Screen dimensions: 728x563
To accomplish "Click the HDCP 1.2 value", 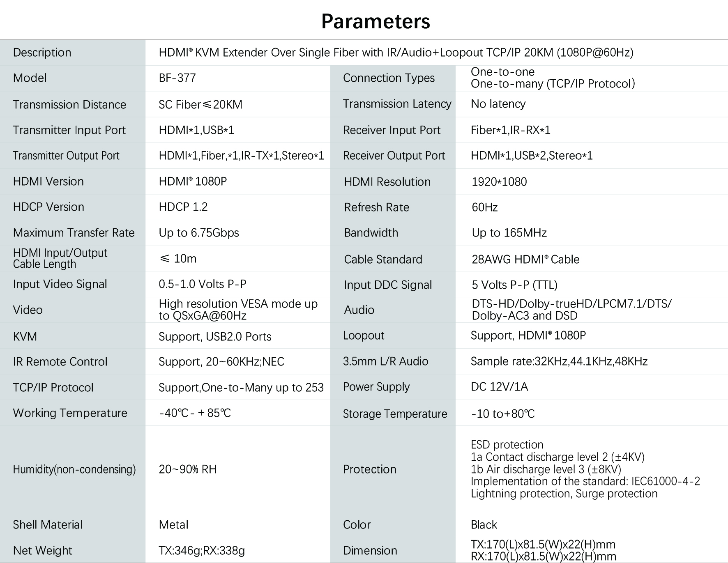I will (x=183, y=207).
